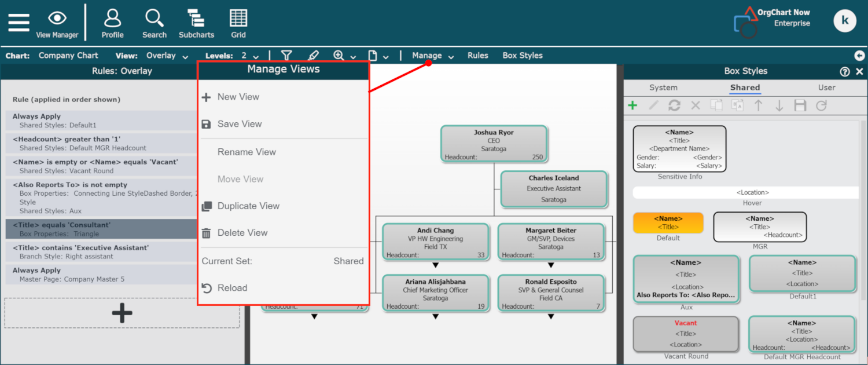Click the Box Styles help question icon
This screenshot has height=365, width=868.
pyautogui.click(x=844, y=71)
